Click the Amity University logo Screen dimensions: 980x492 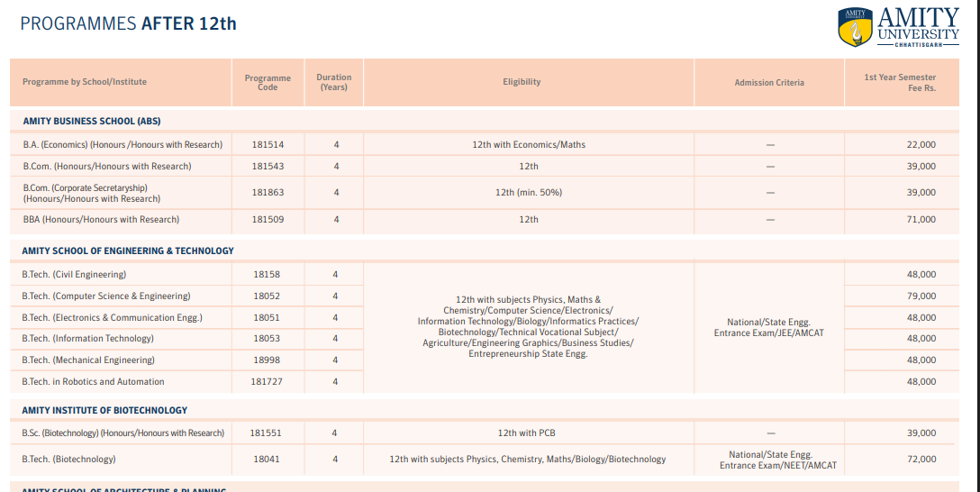coord(898,26)
